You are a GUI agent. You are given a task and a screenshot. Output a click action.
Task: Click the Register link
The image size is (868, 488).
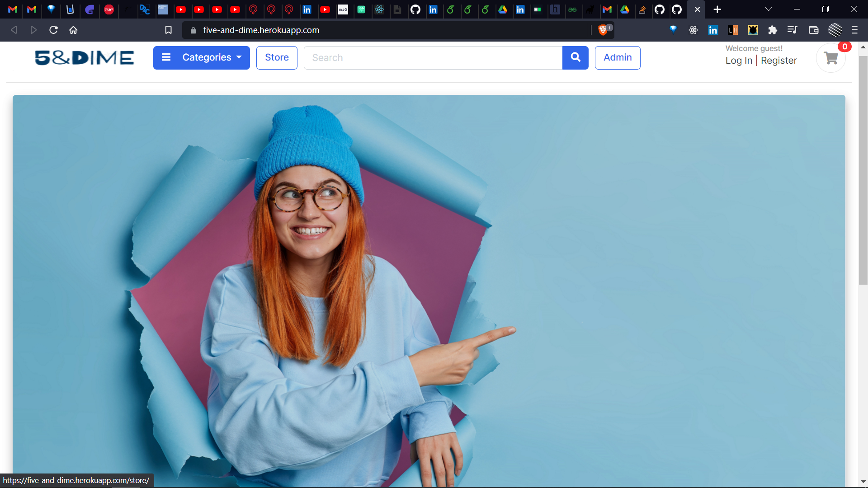click(778, 61)
